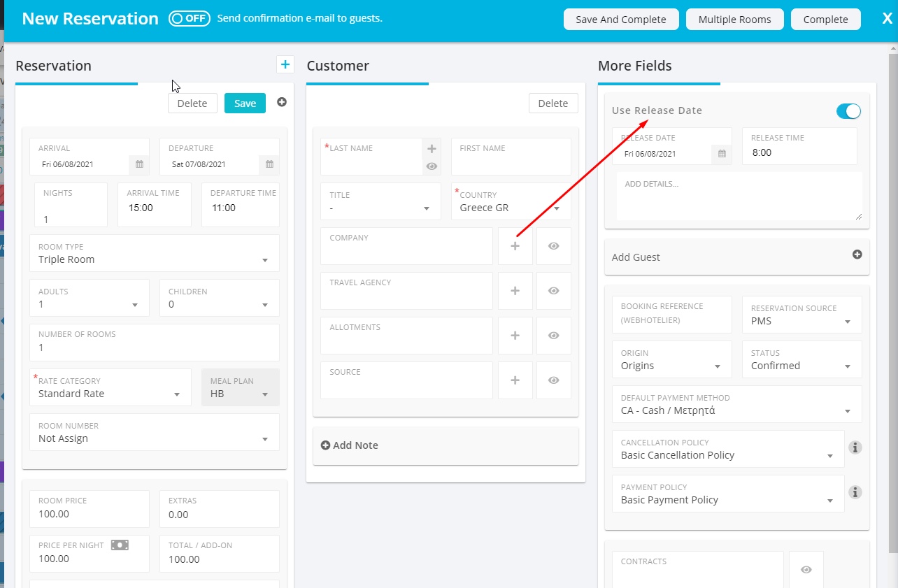Image resolution: width=898 pixels, height=588 pixels.
Task: Open Title dropdown
Action: (381, 201)
